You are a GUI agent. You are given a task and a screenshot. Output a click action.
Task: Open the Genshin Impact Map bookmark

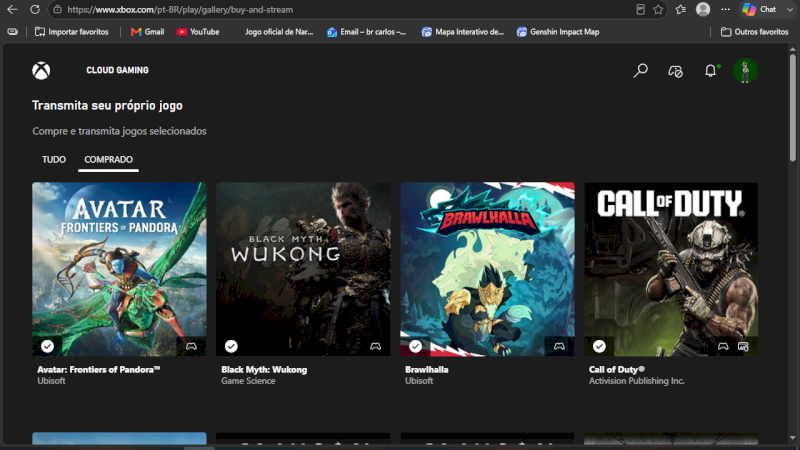coord(558,32)
